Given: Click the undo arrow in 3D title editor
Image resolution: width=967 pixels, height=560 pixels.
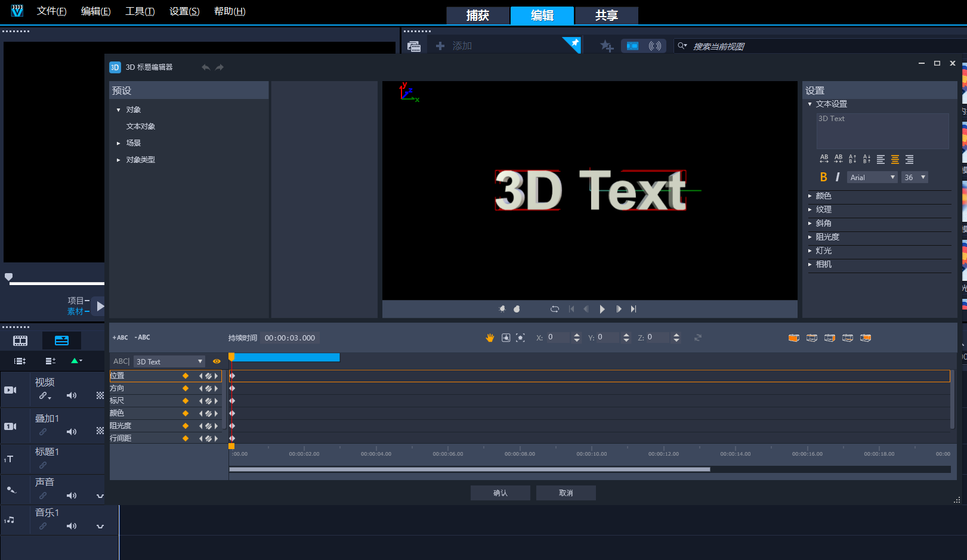Looking at the screenshot, I should click(206, 67).
